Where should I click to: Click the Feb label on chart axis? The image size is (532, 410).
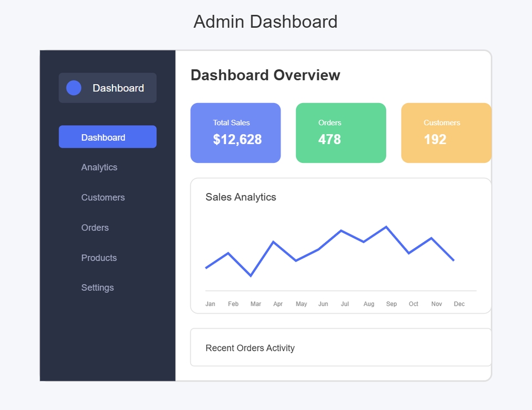pos(233,304)
